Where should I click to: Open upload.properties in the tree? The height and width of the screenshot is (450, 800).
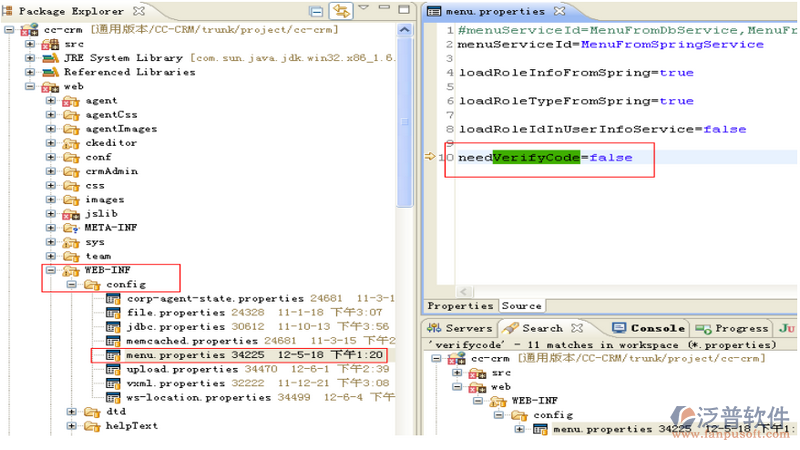(x=169, y=369)
